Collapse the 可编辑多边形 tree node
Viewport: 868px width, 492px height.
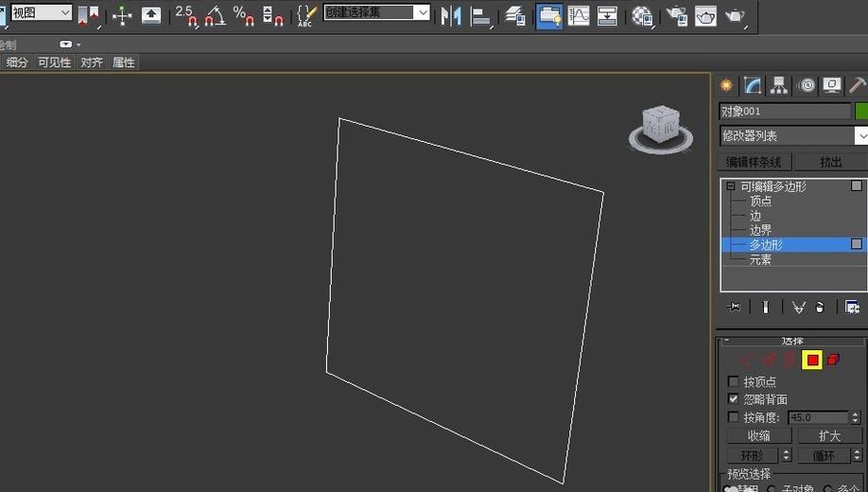click(x=731, y=186)
